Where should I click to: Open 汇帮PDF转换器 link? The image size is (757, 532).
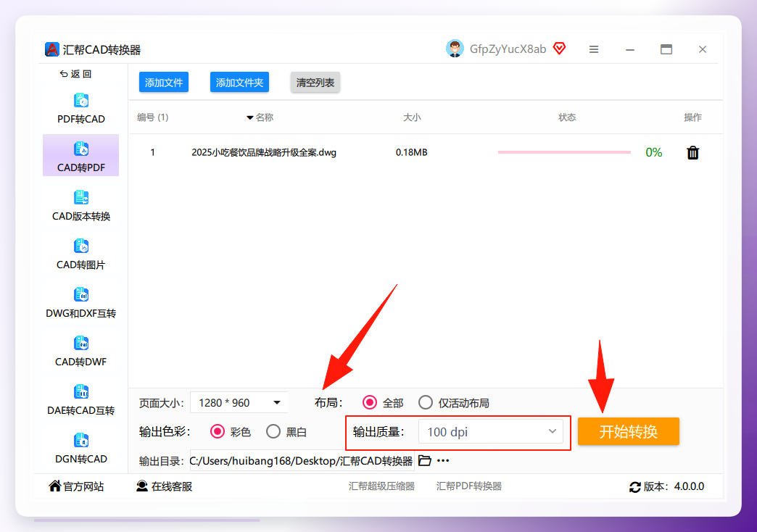469,486
